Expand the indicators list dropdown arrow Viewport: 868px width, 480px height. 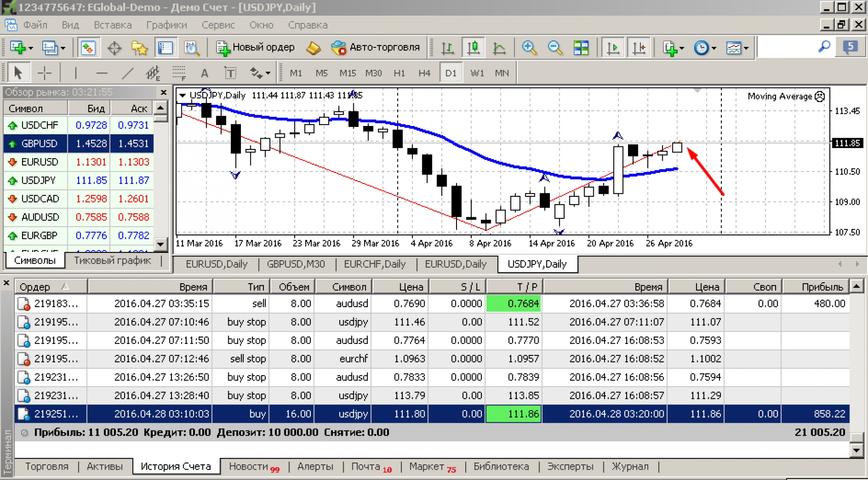click(682, 48)
